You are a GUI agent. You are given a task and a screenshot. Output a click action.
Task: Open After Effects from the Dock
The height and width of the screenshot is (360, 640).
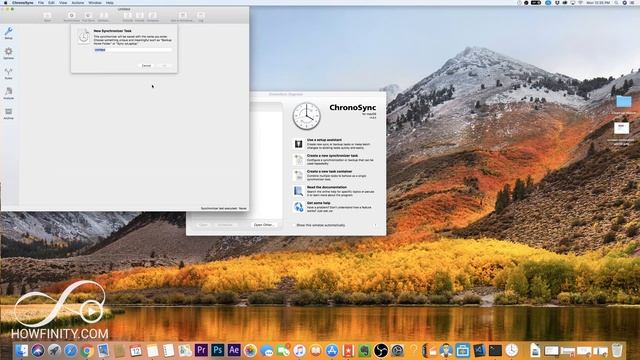233,350
